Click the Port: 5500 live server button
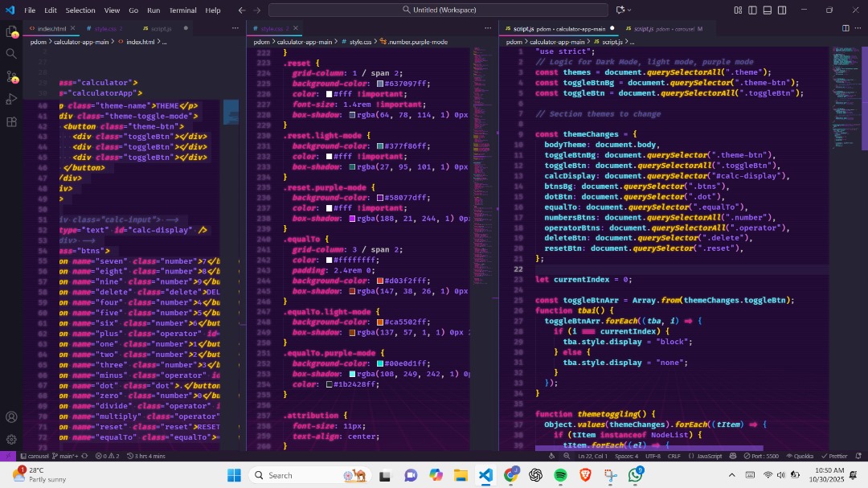868x488 pixels. pos(761,456)
